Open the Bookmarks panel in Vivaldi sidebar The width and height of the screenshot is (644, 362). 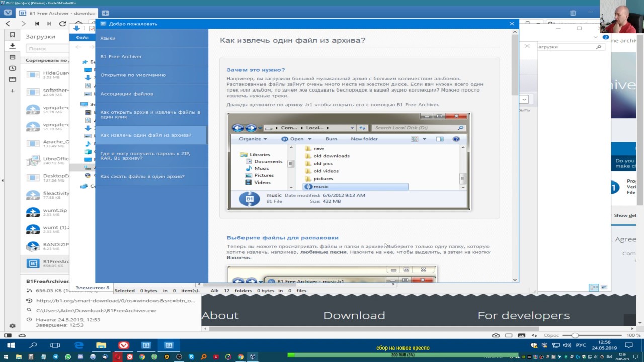(13, 35)
